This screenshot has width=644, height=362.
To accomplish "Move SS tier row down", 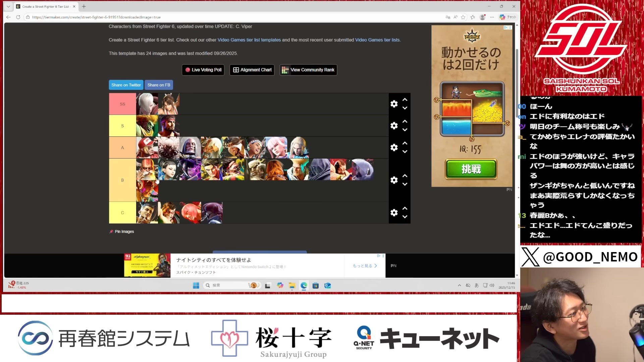I will pyautogui.click(x=405, y=108).
